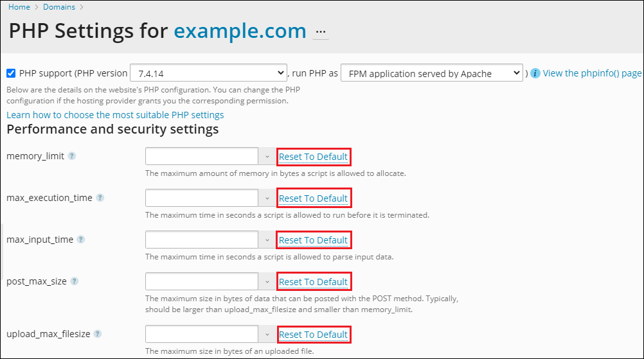644x359 pixels.
Task: Click the help icon beside post_max_size
Action: [x=75, y=281]
